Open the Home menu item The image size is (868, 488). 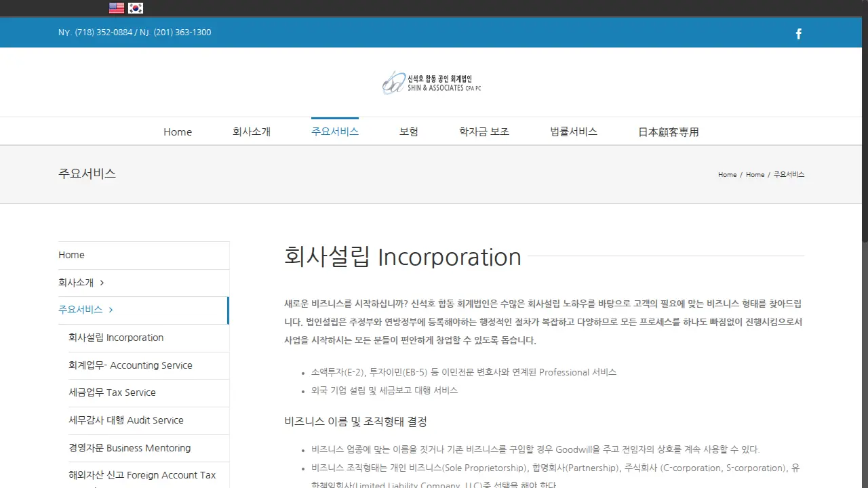pyautogui.click(x=178, y=132)
